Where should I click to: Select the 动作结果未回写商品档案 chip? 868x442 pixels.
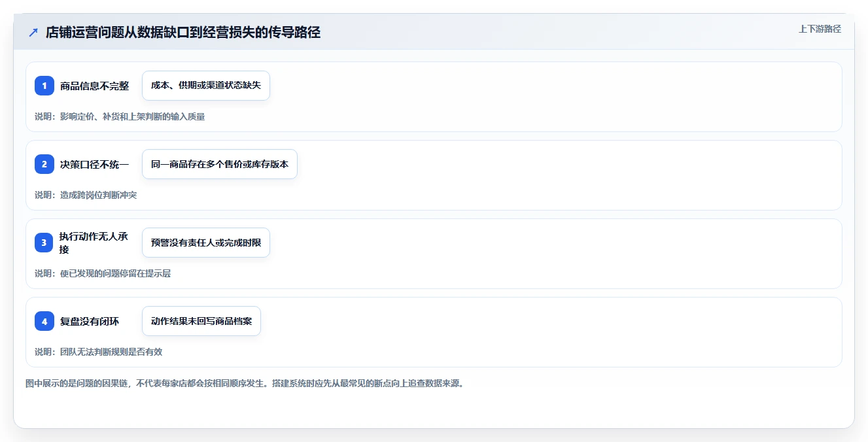coord(201,321)
